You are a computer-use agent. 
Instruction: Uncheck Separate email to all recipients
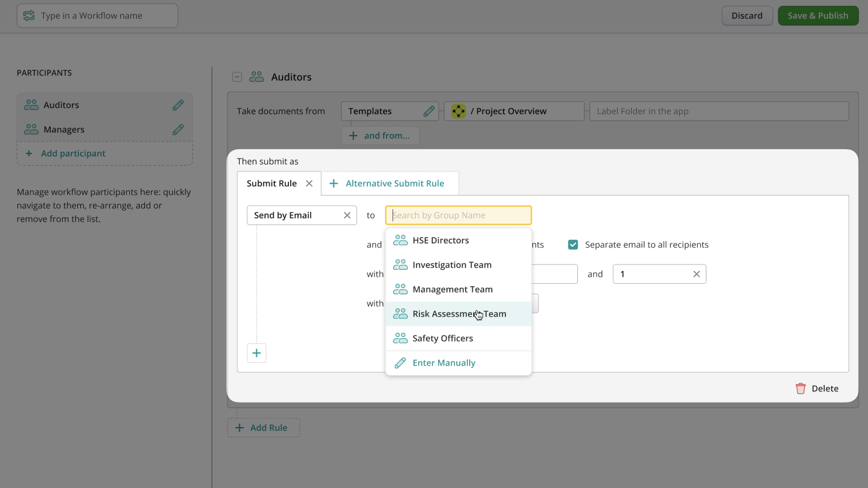tap(573, 245)
